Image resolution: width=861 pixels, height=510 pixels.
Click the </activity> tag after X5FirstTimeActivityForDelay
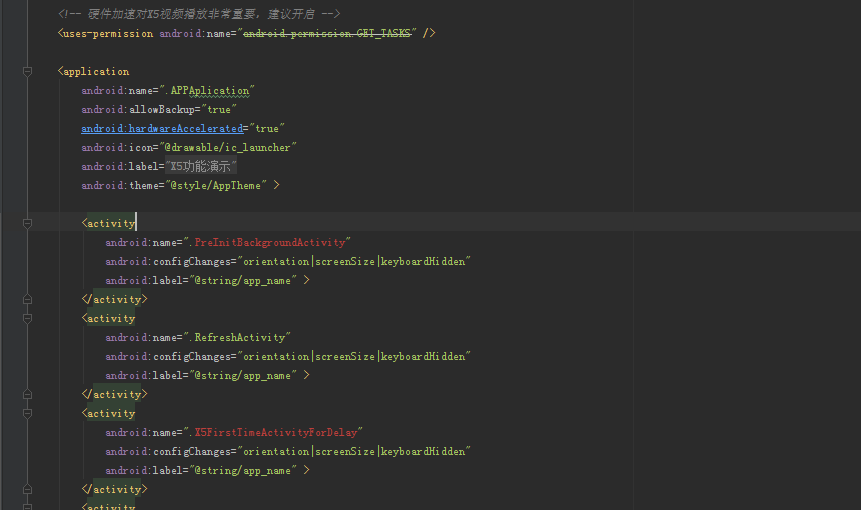[x=114, y=489]
